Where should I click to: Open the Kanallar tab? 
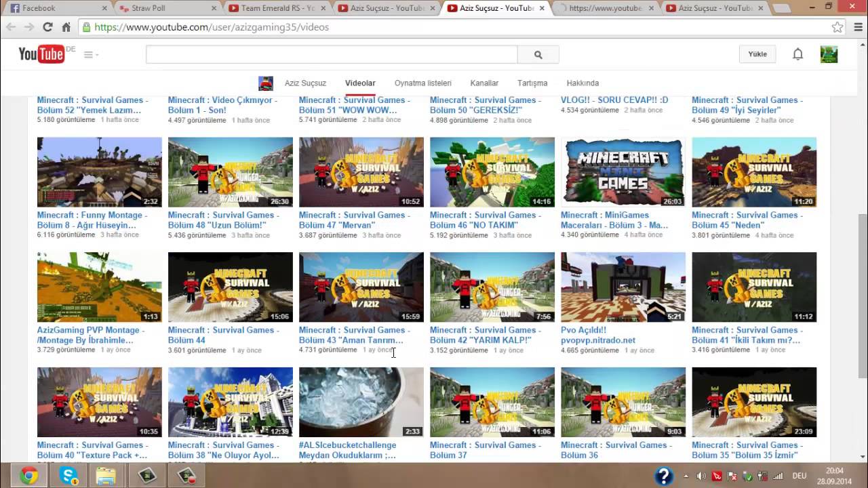pyautogui.click(x=484, y=83)
